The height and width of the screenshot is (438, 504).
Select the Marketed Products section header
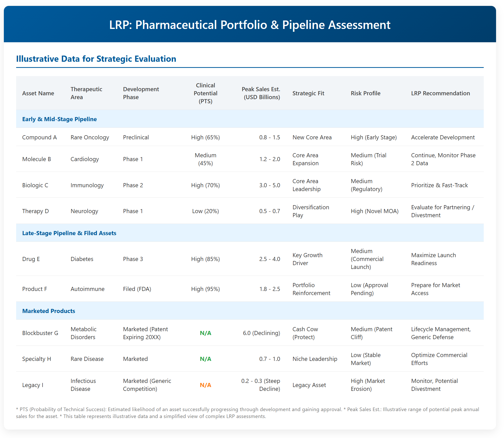pyautogui.click(x=250, y=311)
